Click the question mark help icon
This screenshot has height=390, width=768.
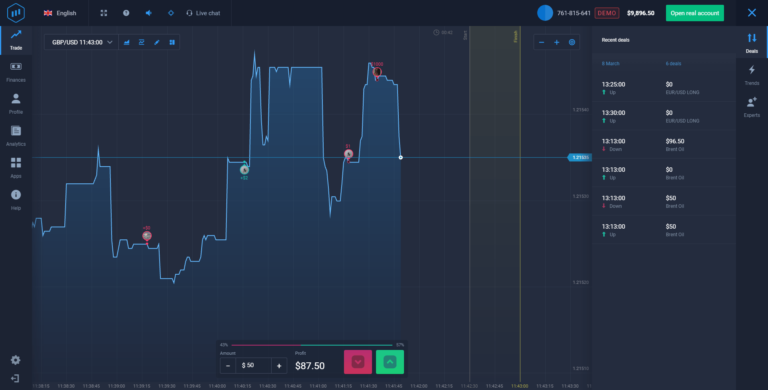(126, 13)
